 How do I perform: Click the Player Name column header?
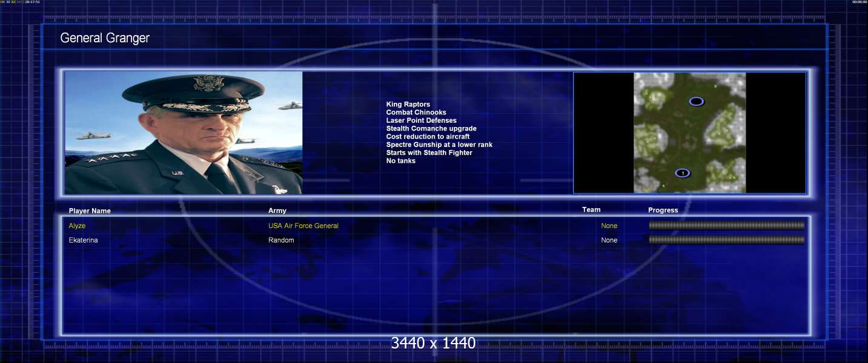[x=90, y=211]
